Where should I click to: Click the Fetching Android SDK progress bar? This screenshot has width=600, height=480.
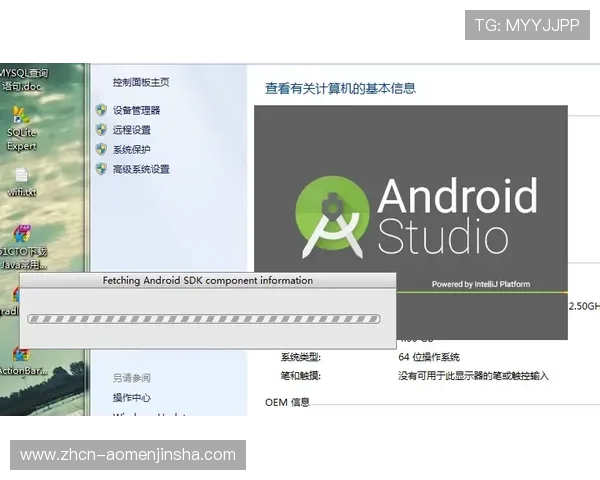[x=204, y=319]
